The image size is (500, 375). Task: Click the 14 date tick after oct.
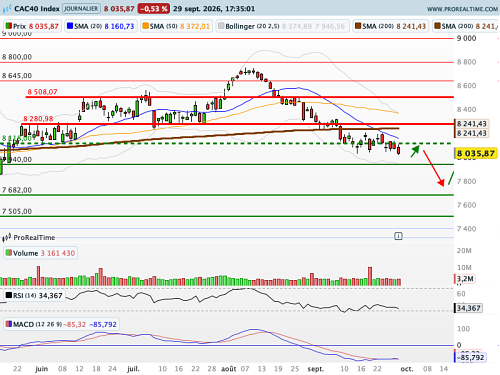444,369
